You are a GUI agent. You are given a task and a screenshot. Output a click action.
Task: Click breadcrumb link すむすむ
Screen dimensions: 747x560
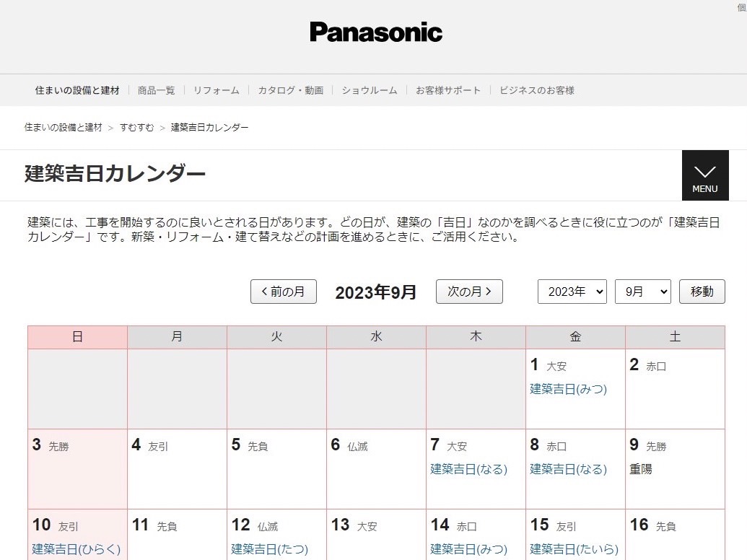click(136, 128)
